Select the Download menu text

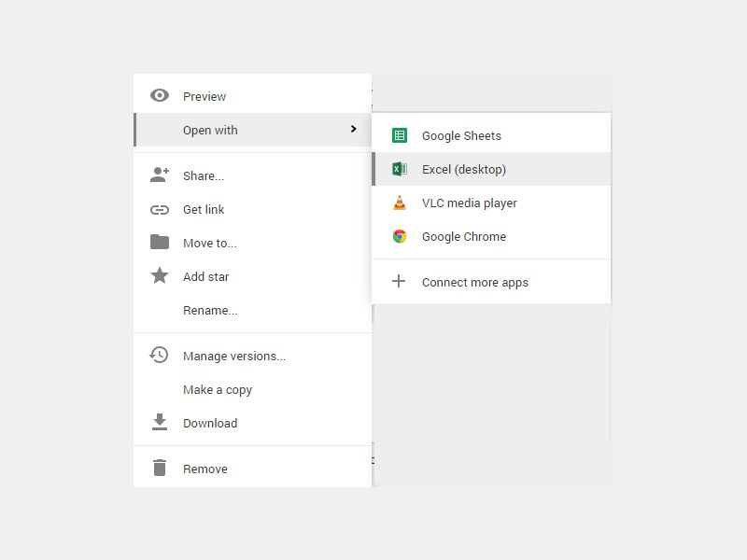click(210, 424)
